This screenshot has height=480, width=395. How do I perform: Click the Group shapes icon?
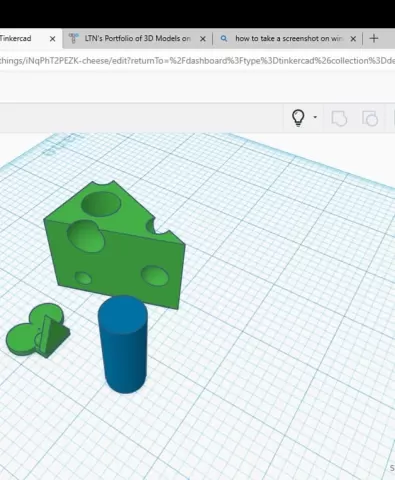[339, 118]
